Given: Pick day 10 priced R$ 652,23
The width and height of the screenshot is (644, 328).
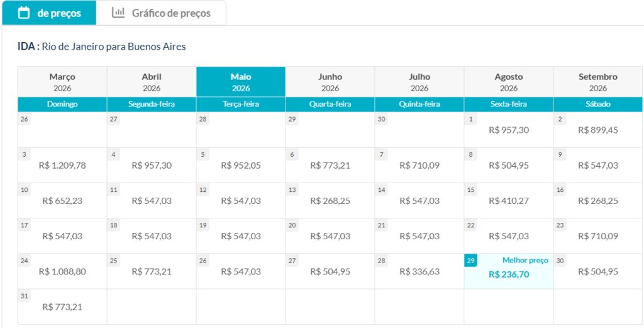Looking at the screenshot, I should [62, 201].
